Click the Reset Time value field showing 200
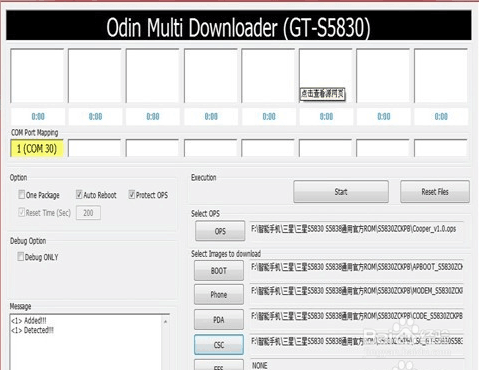Screen dimensions: 480x370 point(88,213)
